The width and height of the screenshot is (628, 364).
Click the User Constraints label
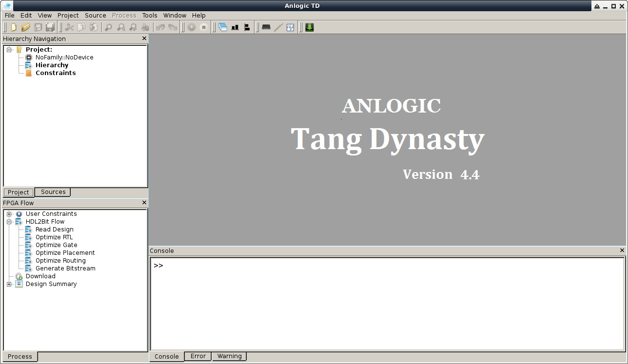(x=51, y=214)
